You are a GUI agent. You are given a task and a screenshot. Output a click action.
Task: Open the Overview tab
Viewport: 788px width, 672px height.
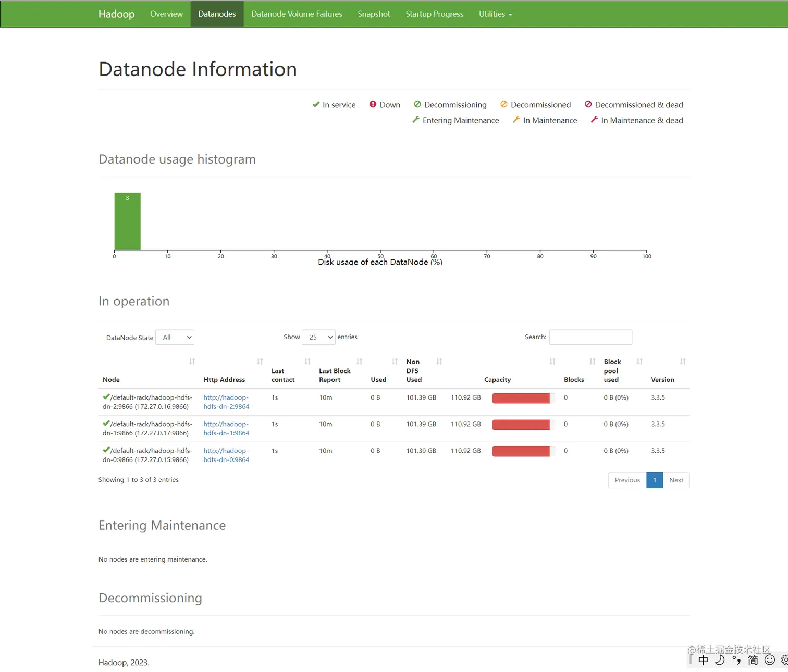point(166,14)
